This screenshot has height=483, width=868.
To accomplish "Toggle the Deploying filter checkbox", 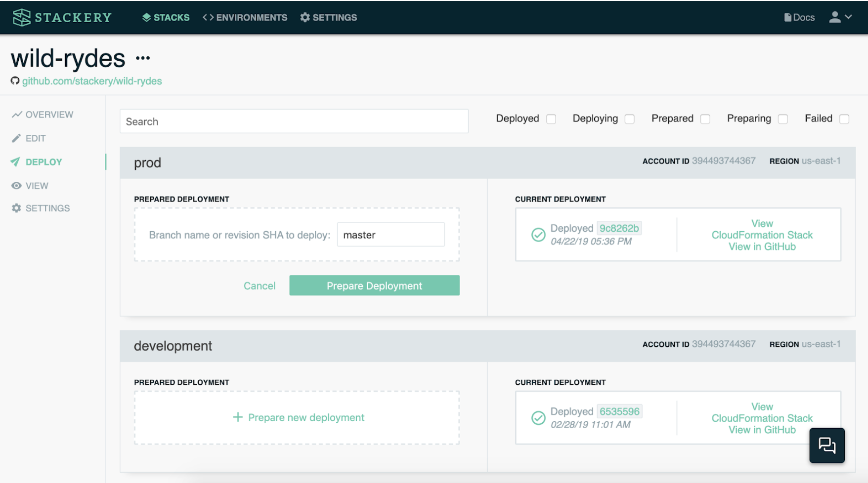I will (630, 119).
